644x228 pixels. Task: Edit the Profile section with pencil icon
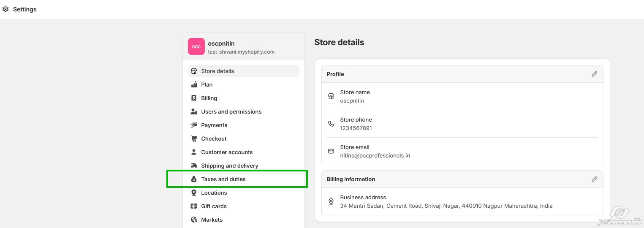click(594, 74)
